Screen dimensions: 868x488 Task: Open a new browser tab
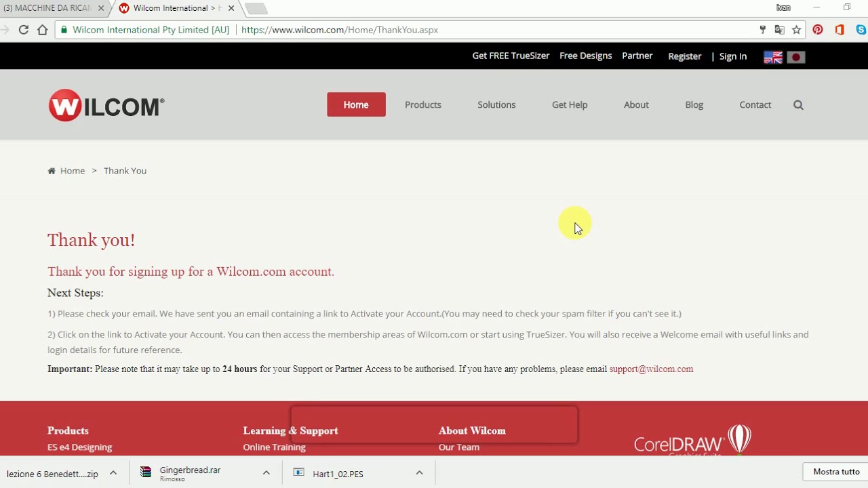tap(256, 8)
